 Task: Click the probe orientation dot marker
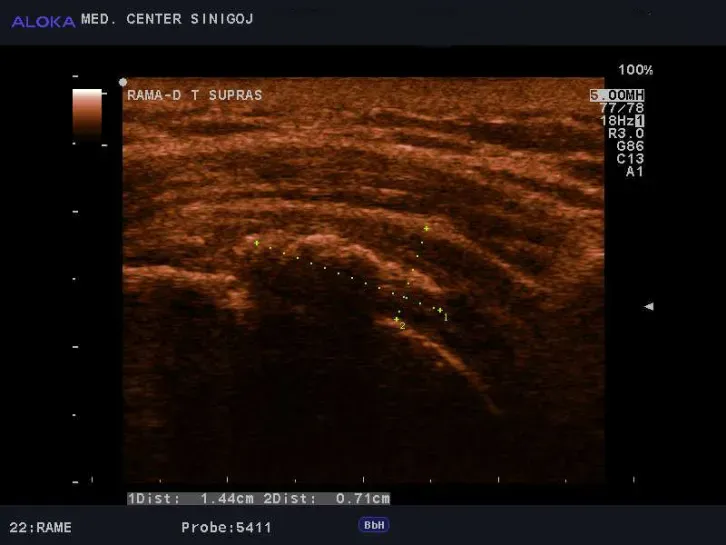coord(123,82)
